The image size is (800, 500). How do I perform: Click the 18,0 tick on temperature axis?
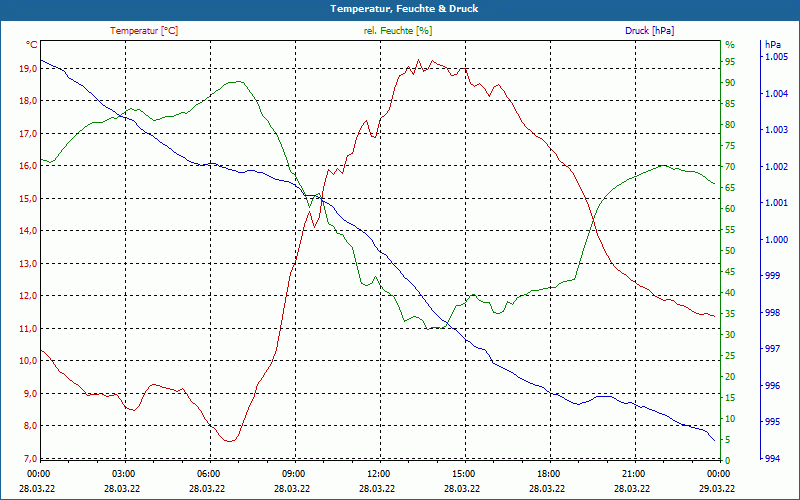[29, 101]
